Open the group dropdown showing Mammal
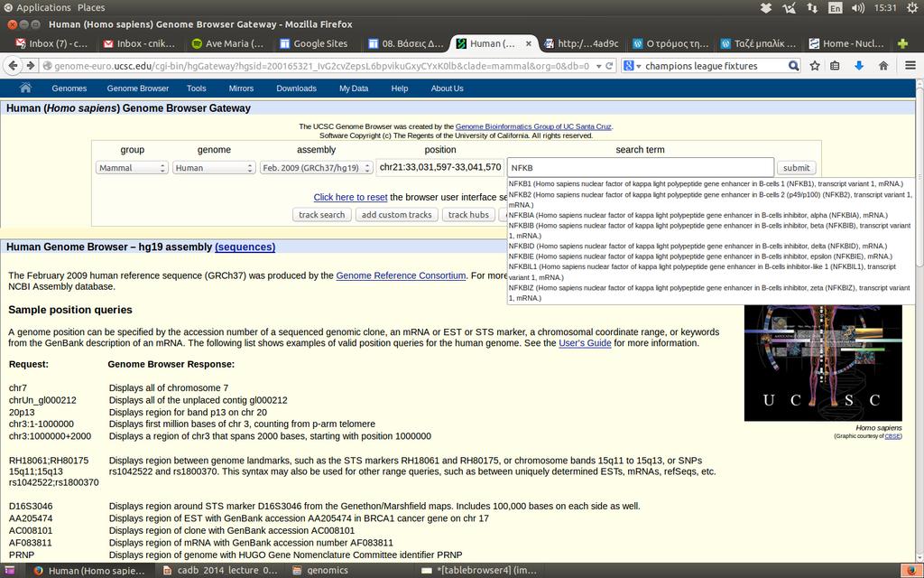Image resolution: width=924 pixels, height=578 pixels. [132, 167]
